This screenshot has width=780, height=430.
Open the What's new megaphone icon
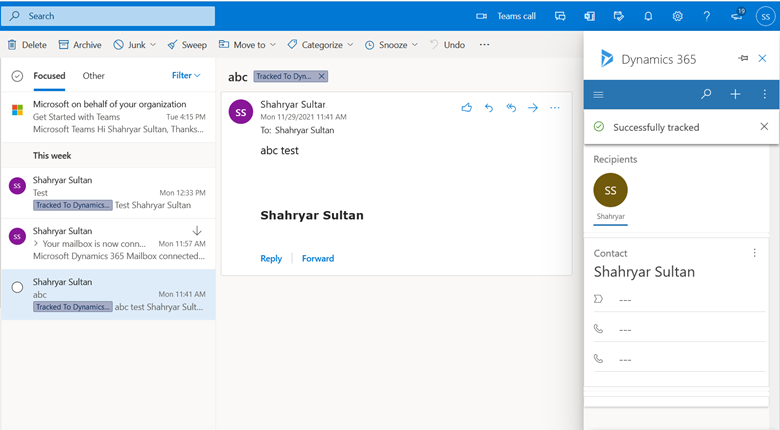[737, 15]
